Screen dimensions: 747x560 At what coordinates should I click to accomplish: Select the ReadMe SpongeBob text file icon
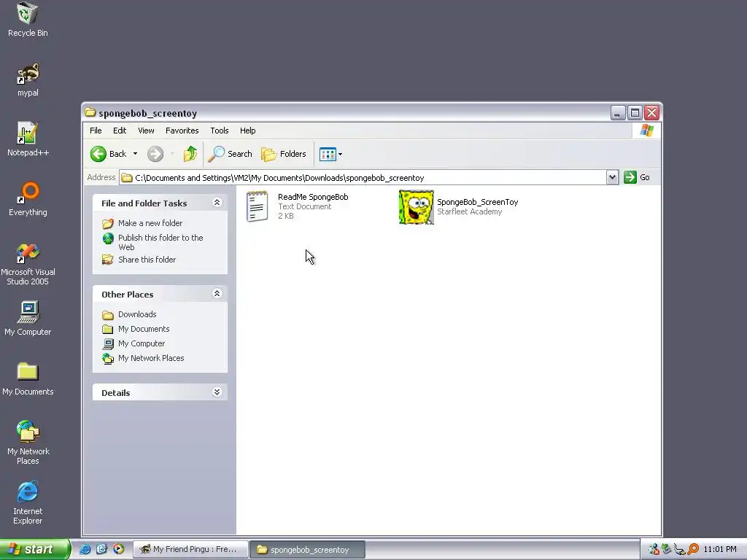tap(258, 206)
